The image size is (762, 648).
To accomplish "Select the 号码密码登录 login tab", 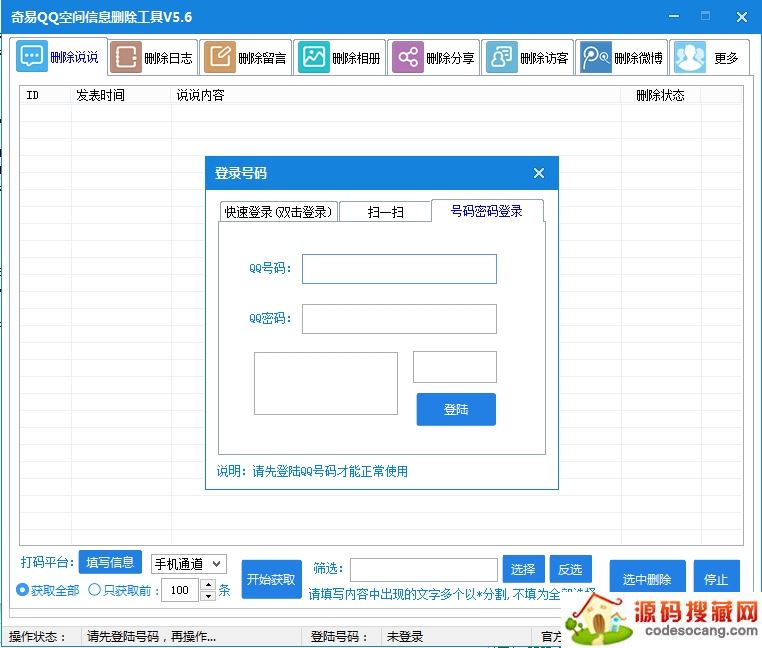I will pyautogui.click(x=487, y=210).
